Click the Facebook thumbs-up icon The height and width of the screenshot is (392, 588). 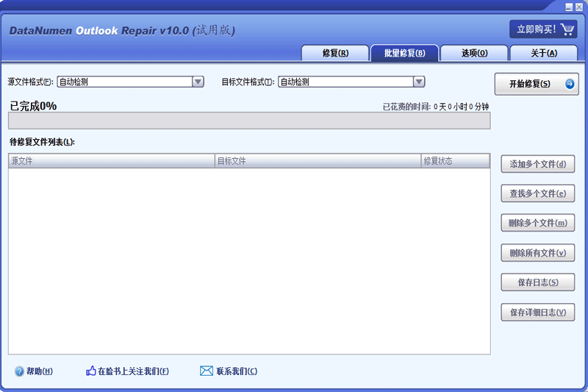tap(90, 371)
